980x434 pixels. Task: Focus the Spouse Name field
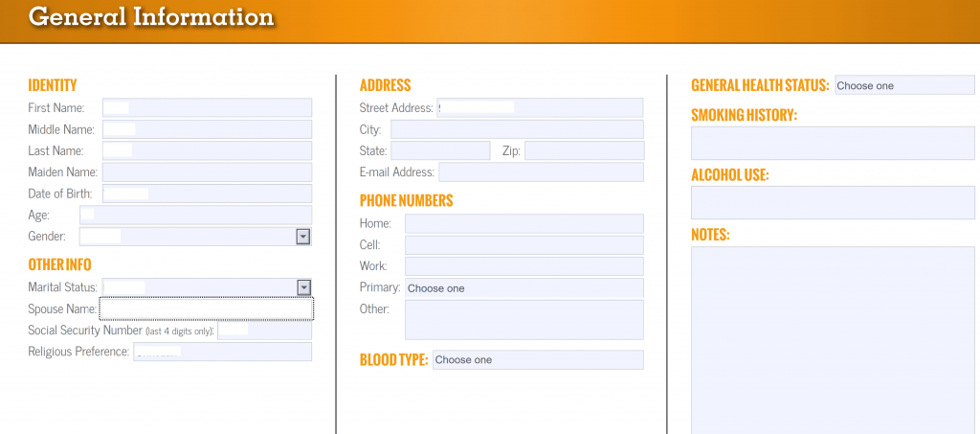207,308
